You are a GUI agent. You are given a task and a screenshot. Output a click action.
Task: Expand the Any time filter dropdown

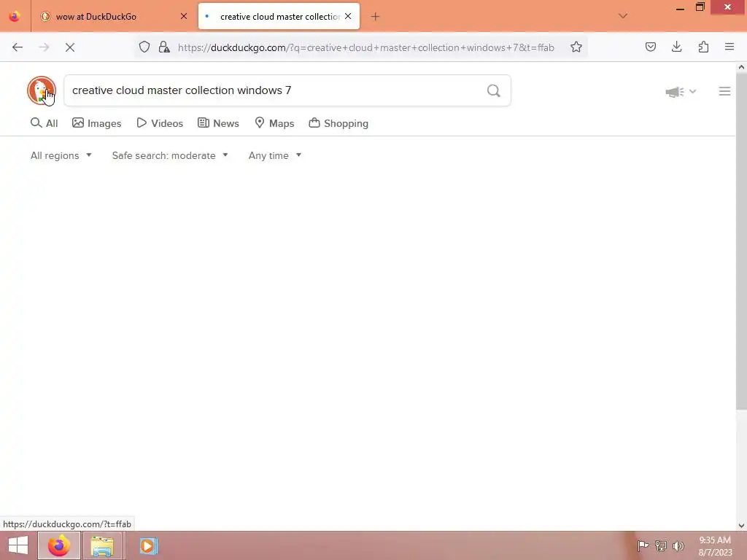(275, 155)
